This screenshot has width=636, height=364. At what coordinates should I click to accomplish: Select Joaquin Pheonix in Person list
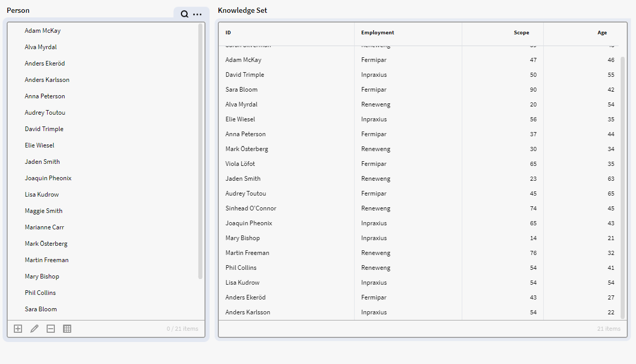tap(48, 178)
